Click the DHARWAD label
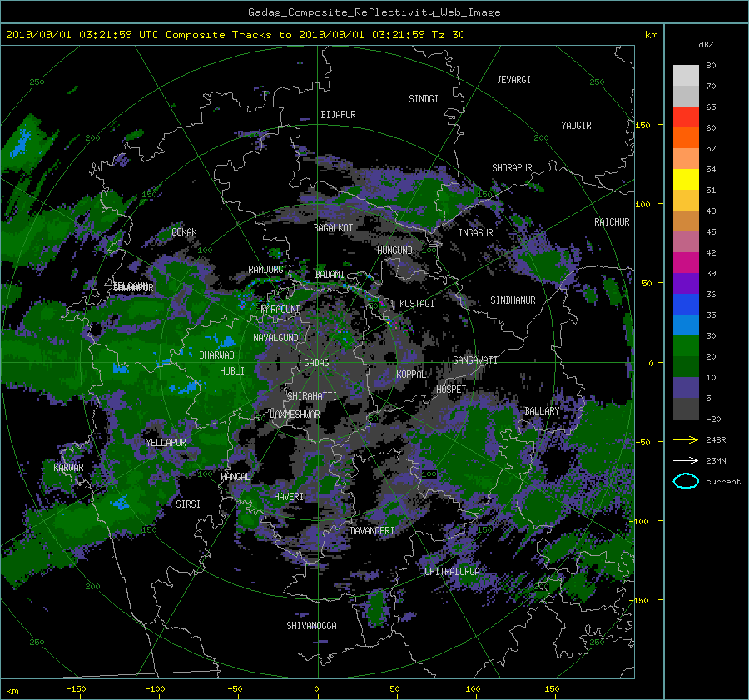Viewport: 749px width, 700px height. point(217,355)
